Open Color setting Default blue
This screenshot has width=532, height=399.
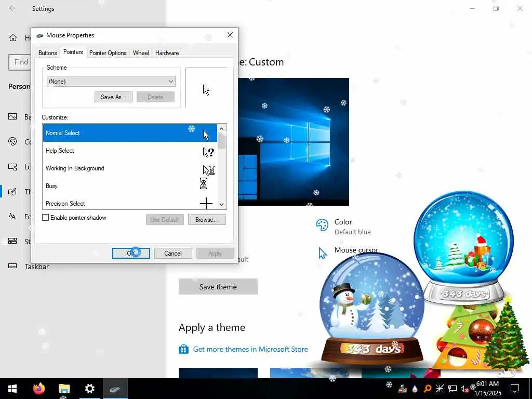pyautogui.click(x=343, y=227)
